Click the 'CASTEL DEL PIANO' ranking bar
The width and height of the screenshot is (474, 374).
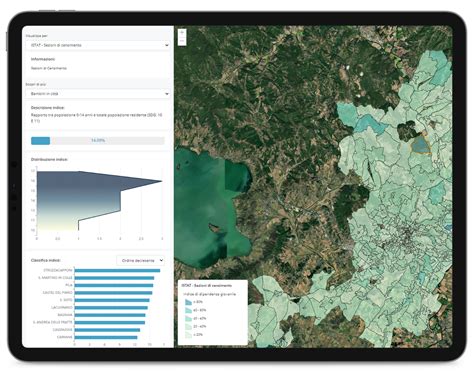113,293
